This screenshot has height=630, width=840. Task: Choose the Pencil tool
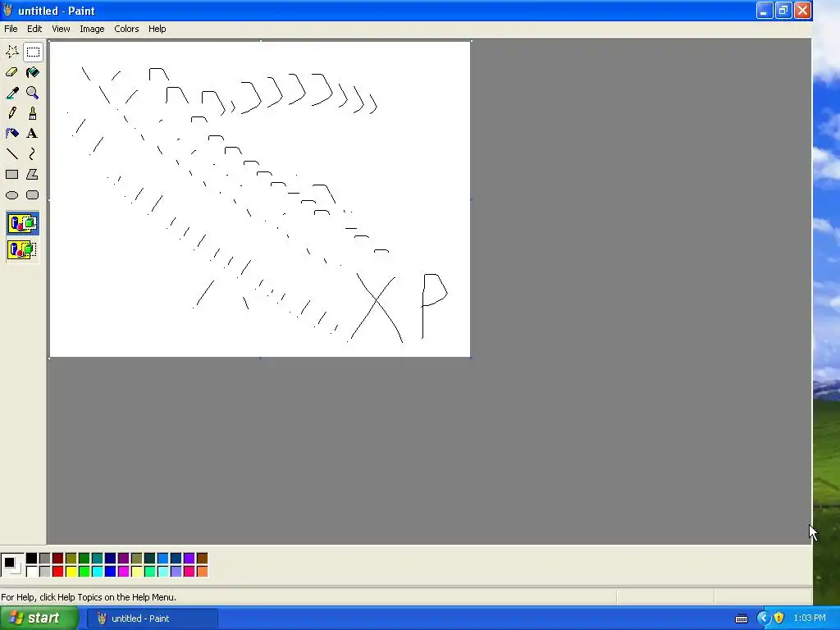(11, 113)
